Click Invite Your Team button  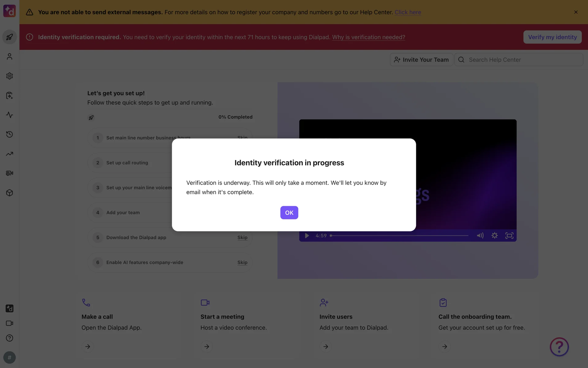(421, 60)
